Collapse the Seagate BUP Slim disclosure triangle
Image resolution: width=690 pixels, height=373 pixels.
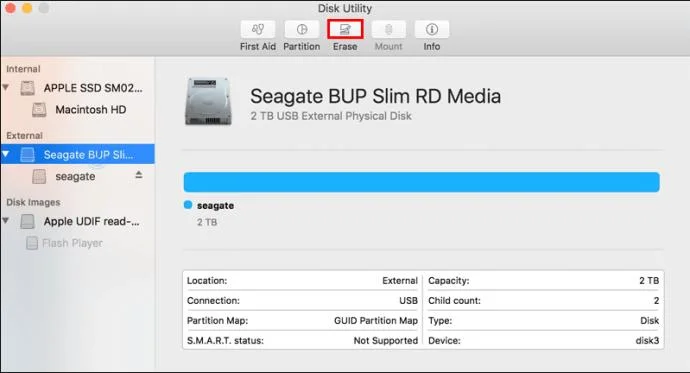[x=6, y=154]
